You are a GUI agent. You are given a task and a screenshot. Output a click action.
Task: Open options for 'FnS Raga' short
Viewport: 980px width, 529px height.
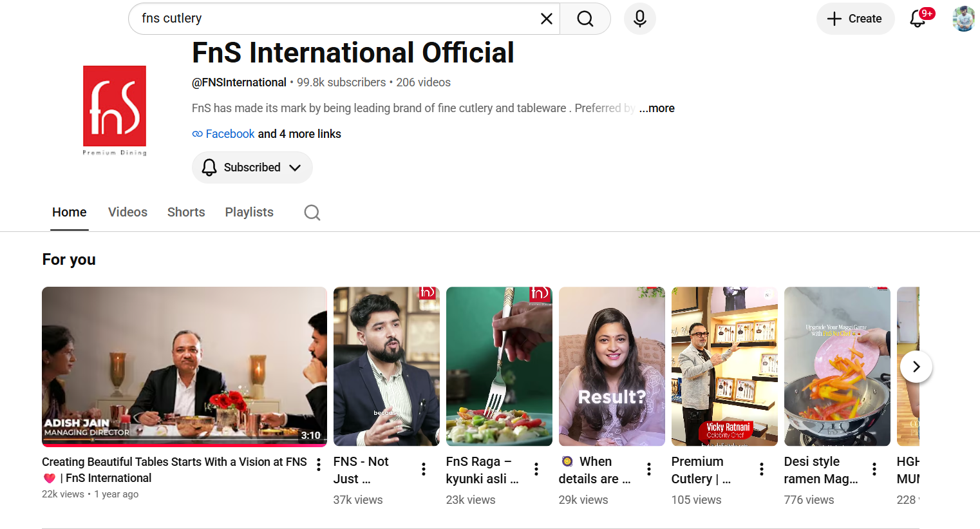[x=536, y=469]
